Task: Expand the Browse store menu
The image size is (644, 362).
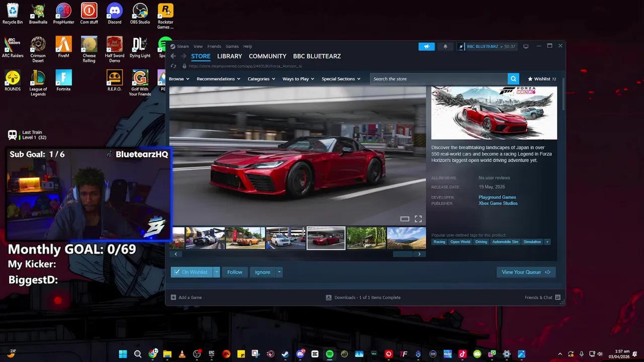Action: point(179,79)
